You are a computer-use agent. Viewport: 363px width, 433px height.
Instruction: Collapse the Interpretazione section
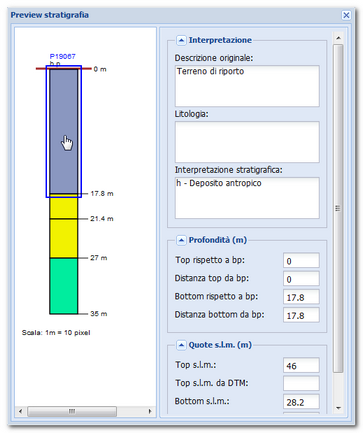[181, 40]
